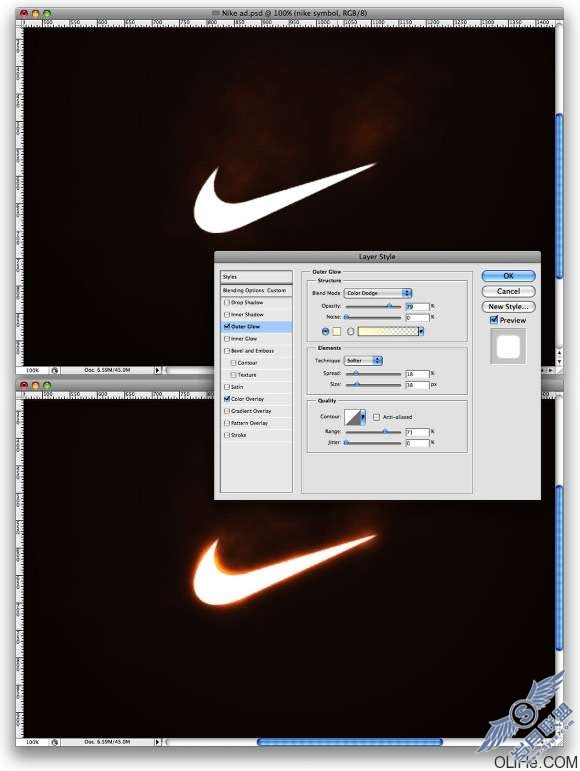This screenshot has height=771, width=580.
Task: Open the Technique dropdown showing Softer
Action: (363, 360)
